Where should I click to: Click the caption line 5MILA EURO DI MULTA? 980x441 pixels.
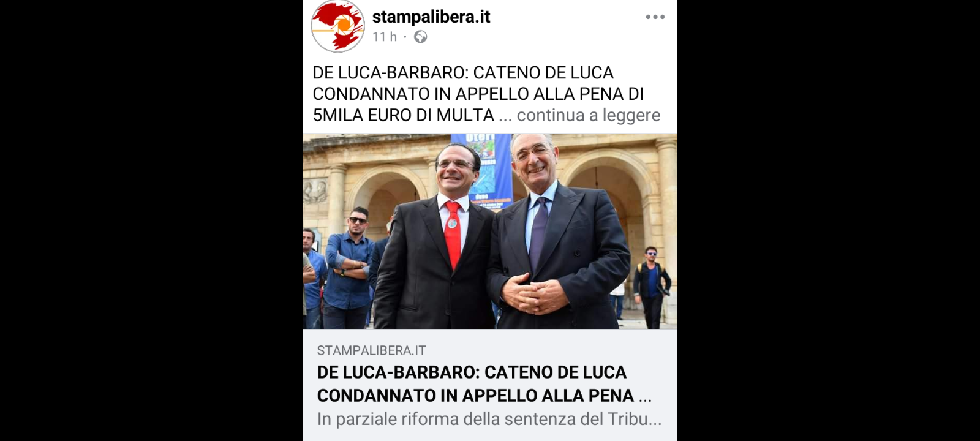tap(403, 115)
